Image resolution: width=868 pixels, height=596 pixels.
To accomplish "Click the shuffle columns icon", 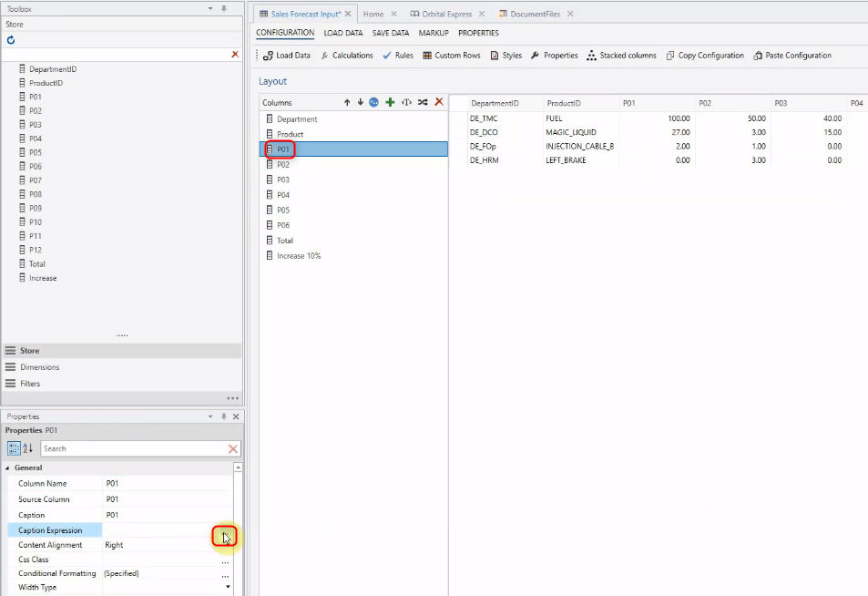I will tap(423, 102).
